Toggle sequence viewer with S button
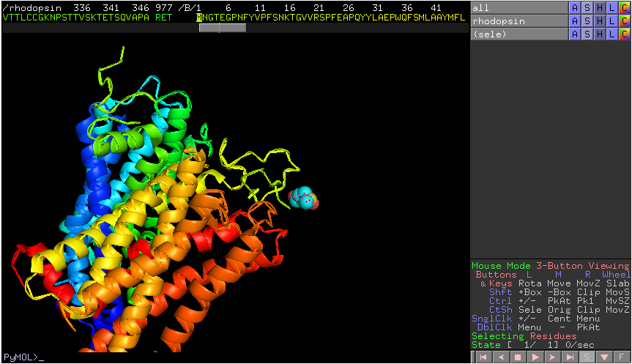 587,357
